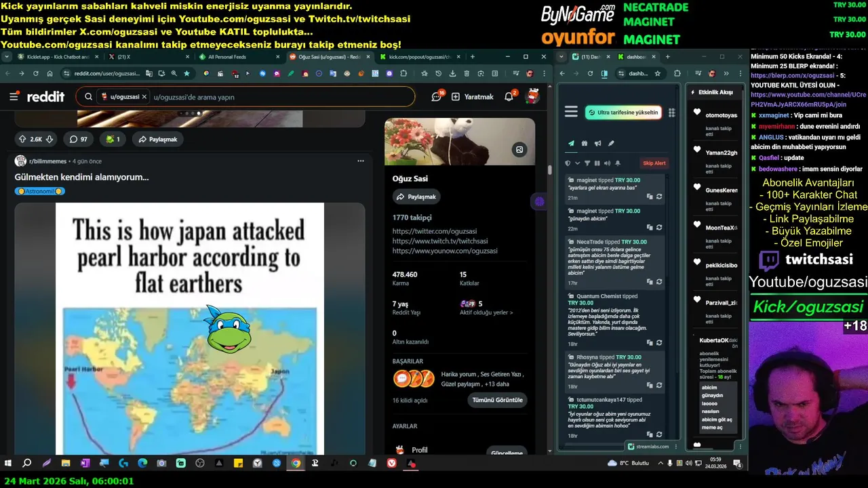Open the Pearl Harbor meme image

(x=190, y=329)
